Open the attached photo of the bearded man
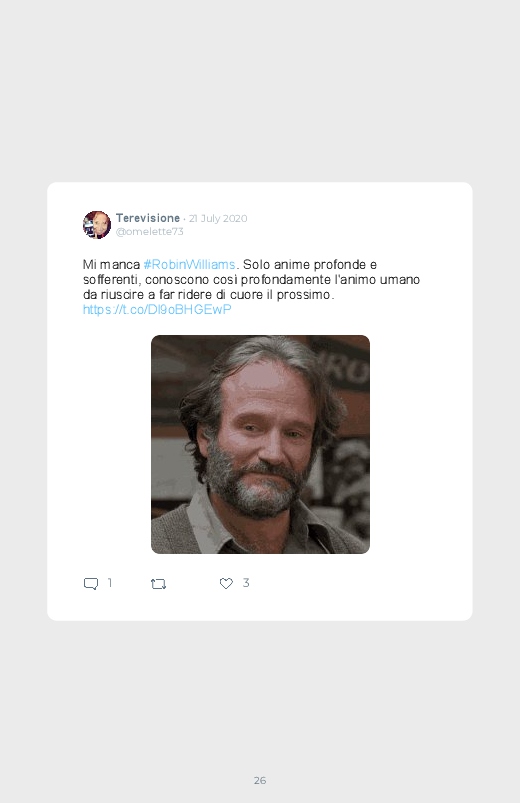The width and height of the screenshot is (520, 803). pyautogui.click(x=260, y=444)
